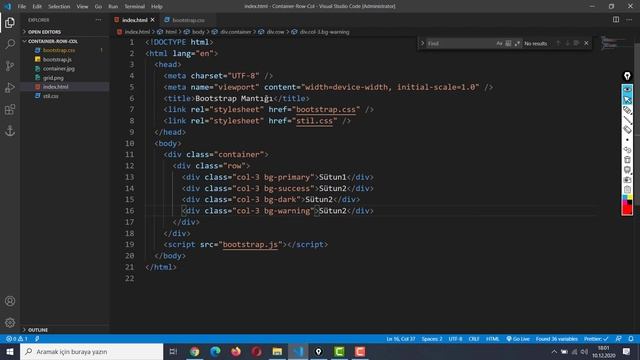
Task: Open the Explorer view in activity bar
Action: (x=10, y=22)
